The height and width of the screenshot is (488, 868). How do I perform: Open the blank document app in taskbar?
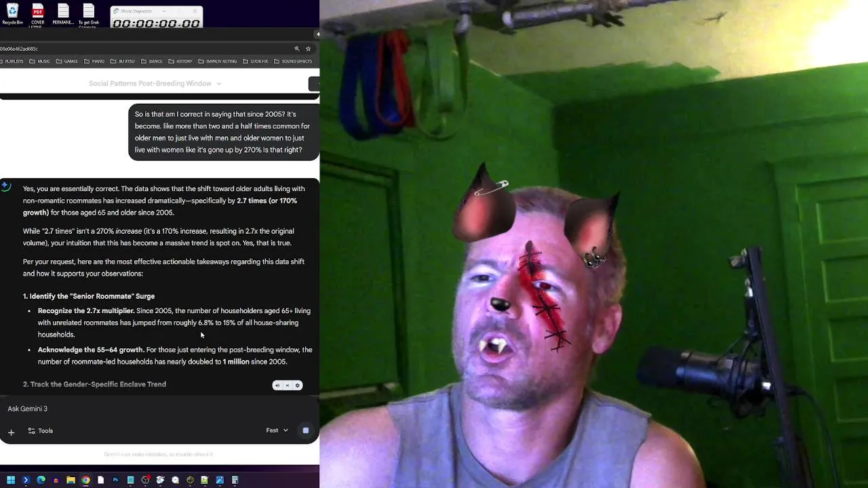pyautogui.click(x=100, y=480)
